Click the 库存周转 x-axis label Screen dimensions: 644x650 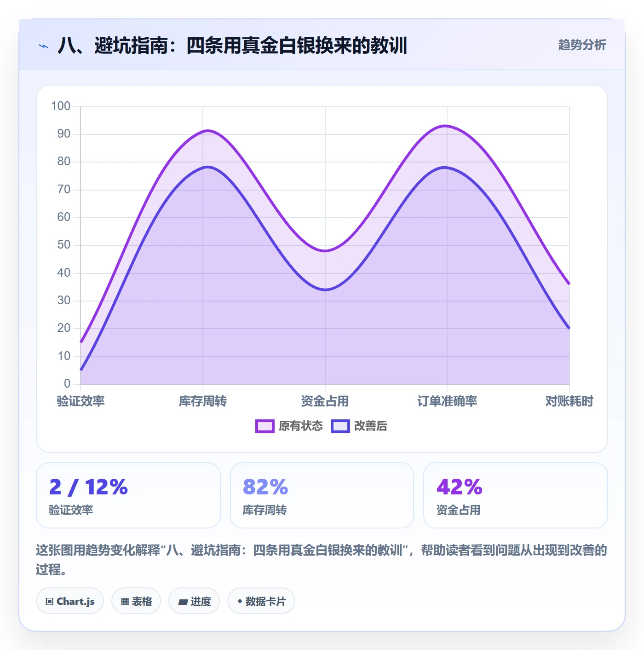203,401
